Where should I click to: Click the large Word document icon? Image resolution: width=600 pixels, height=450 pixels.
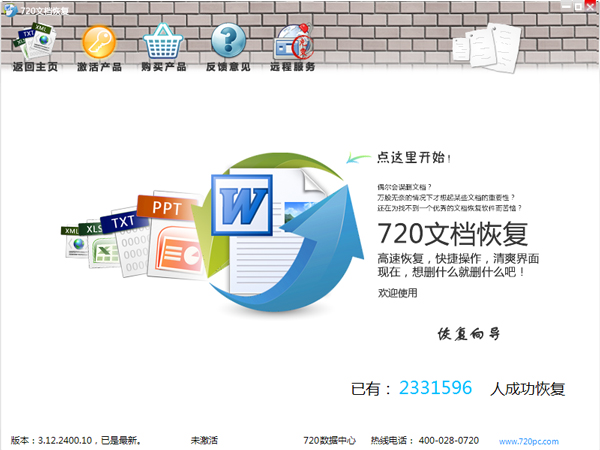240,199
